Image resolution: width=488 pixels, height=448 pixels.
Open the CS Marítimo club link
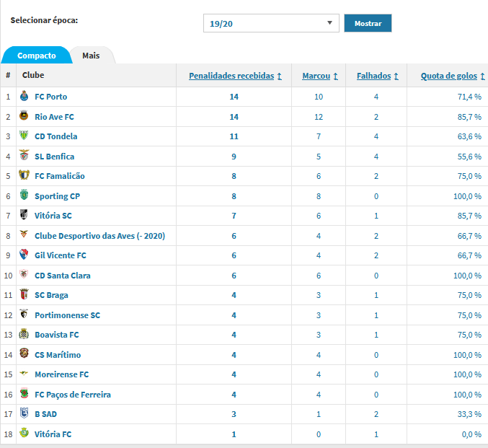coord(58,355)
